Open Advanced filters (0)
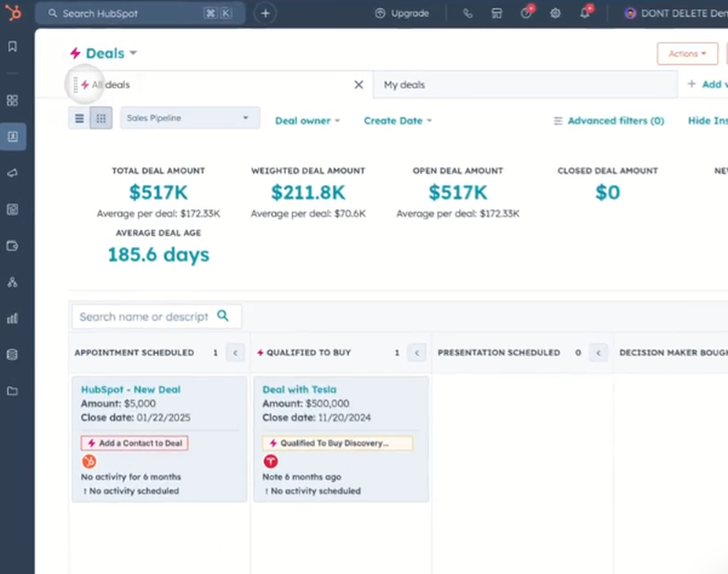The height and width of the screenshot is (574, 728). pos(609,121)
